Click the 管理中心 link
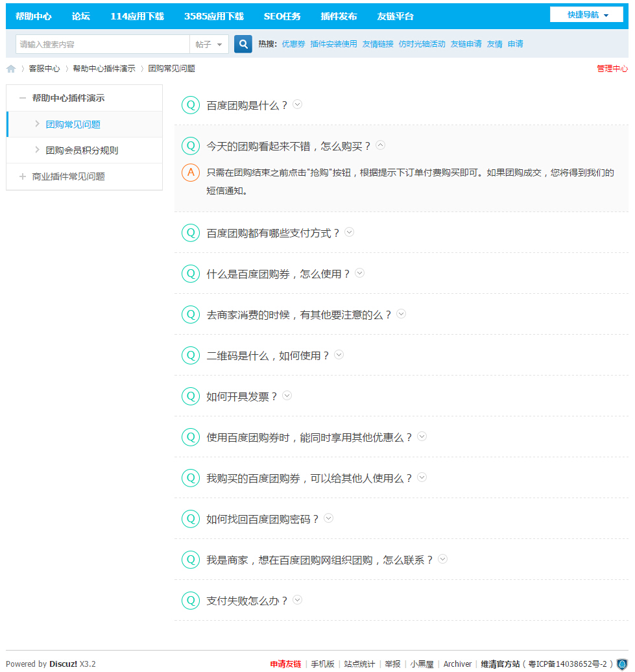The width and height of the screenshot is (635, 672). click(x=612, y=69)
